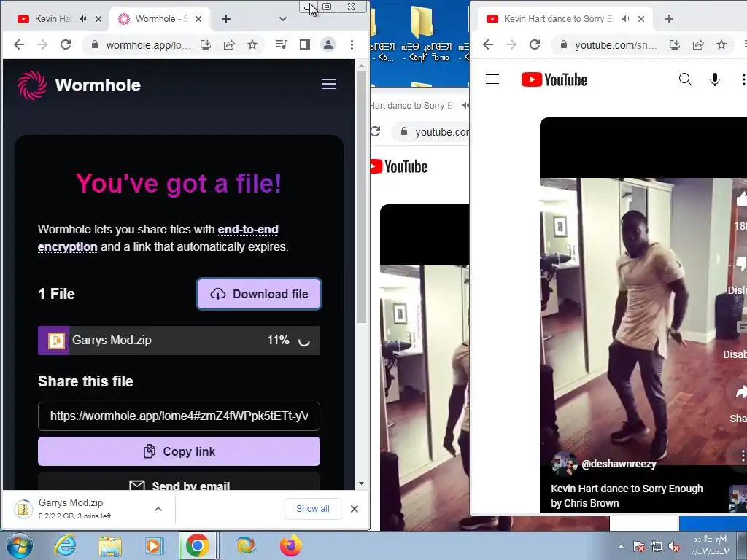Bookmark the Wormhole page with the star
Image resolution: width=747 pixels, height=560 pixels.
(252, 44)
